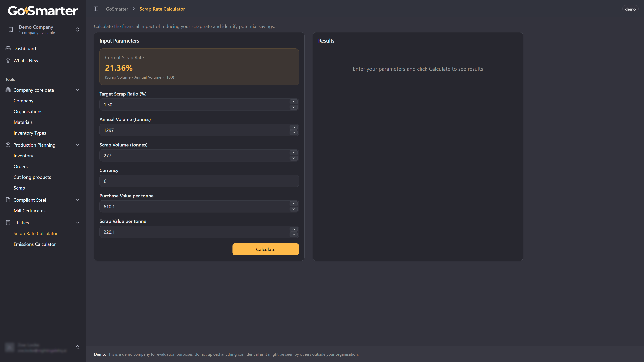Click the Currency input field
644x362 pixels.
click(x=199, y=181)
